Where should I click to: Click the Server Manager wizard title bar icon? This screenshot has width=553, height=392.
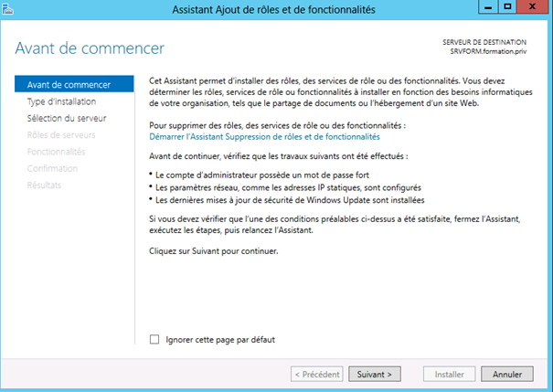(x=7, y=9)
